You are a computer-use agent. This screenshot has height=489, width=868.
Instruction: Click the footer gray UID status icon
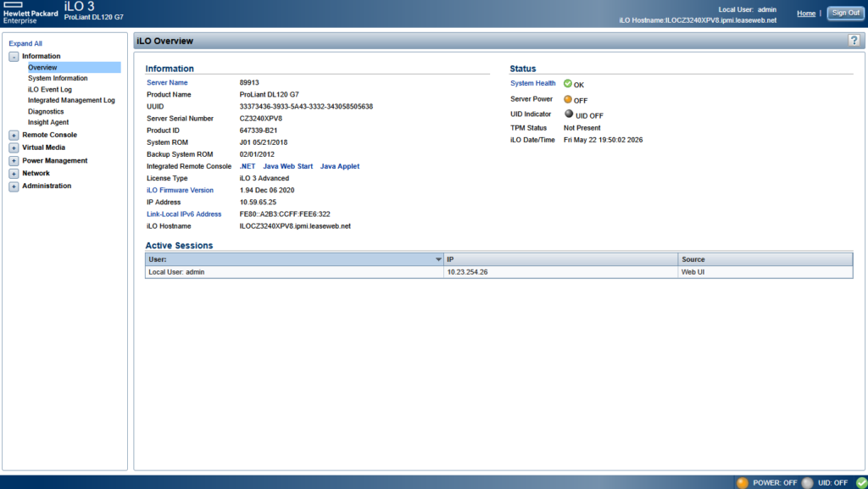[808, 483]
